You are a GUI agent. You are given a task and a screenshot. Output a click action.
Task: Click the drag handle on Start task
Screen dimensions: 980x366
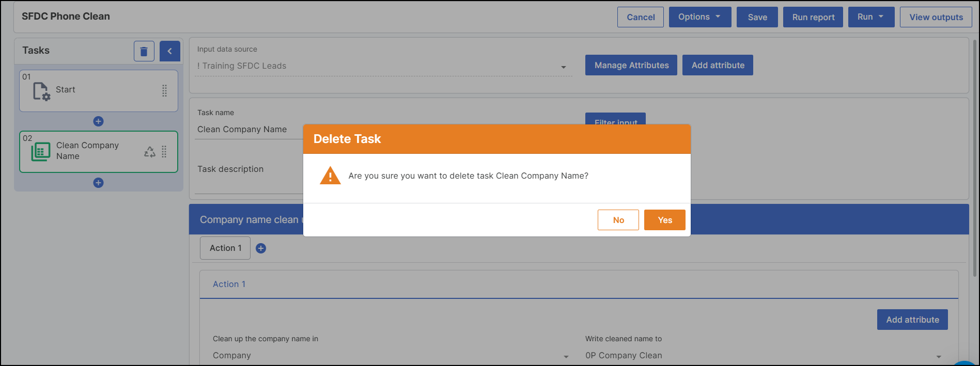click(x=164, y=91)
